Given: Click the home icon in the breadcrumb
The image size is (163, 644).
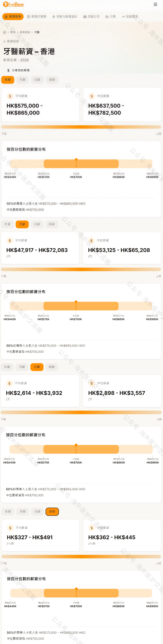Looking at the screenshot, I should point(4,32).
